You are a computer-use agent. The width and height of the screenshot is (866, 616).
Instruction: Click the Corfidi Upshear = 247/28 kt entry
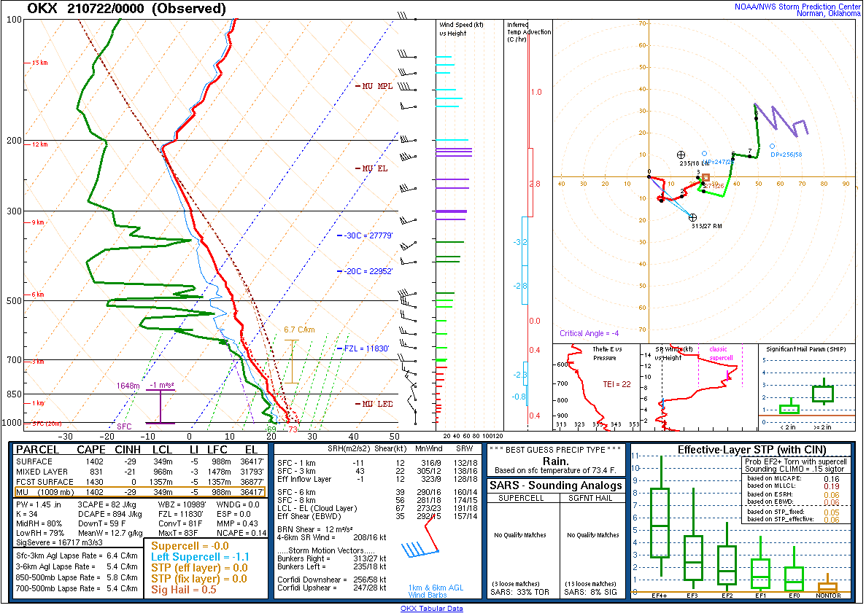coord(331,588)
